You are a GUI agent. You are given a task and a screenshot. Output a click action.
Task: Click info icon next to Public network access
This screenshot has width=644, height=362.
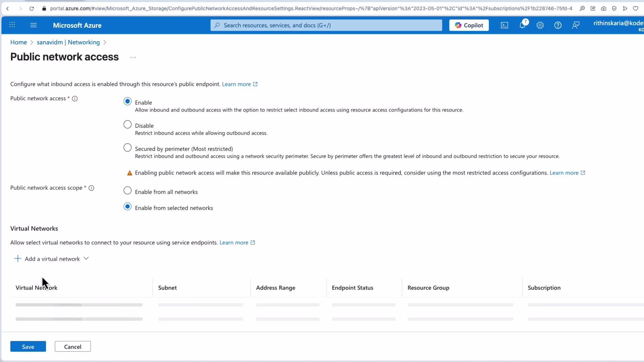pos(75,99)
